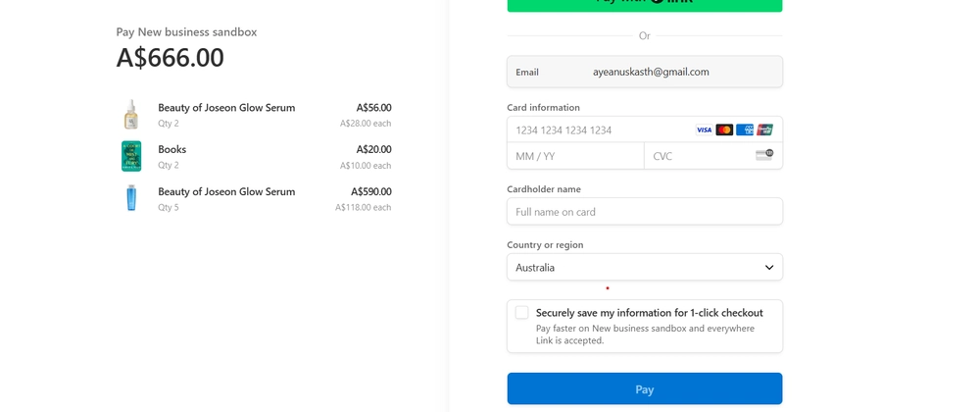
Task: Expand country list via chevron arrow
Action: pyautogui.click(x=768, y=268)
